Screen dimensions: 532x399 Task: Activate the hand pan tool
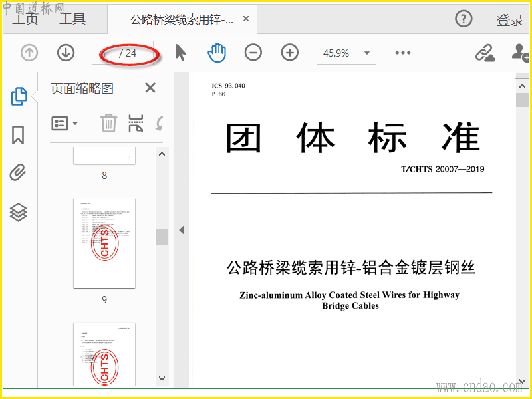tap(217, 53)
